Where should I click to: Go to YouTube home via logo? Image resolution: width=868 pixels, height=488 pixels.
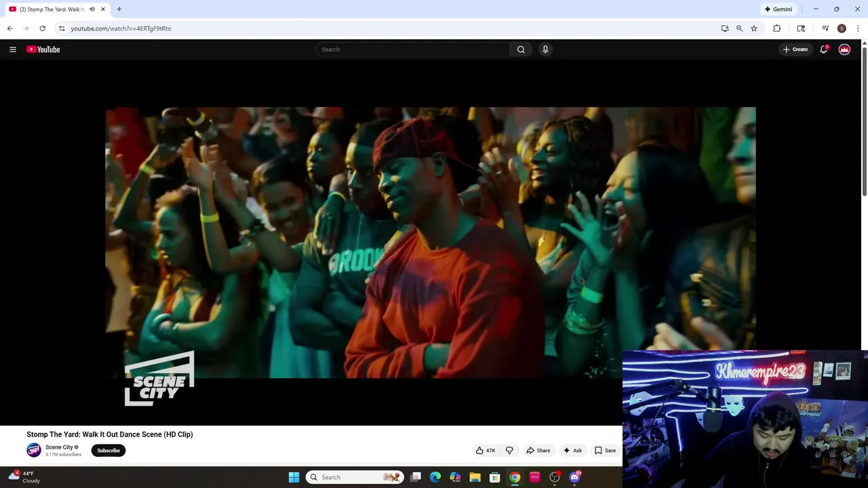[43, 49]
